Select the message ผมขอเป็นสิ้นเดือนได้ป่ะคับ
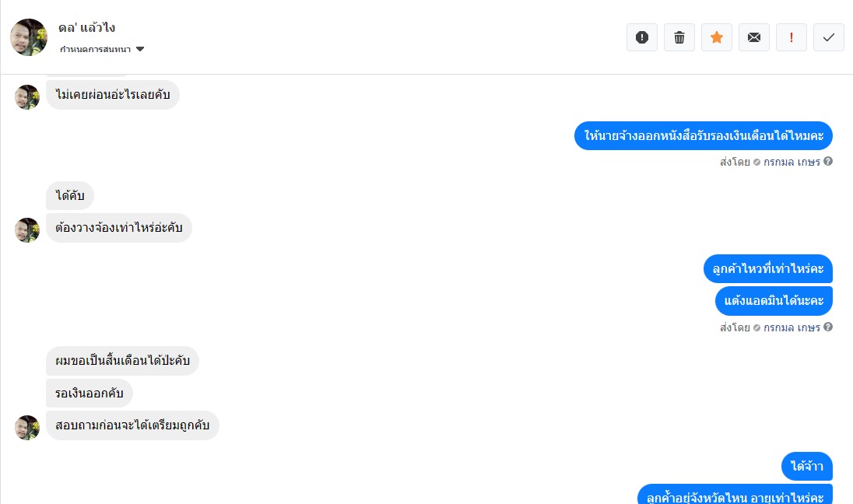This screenshot has height=504, width=853. pos(122,360)
